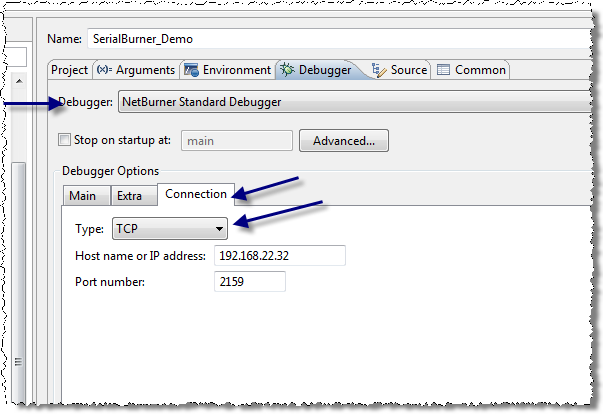This screenshot has height=414, width=603.
Task: Select the Main debugger options tab
Action: (x=87, y=196)
